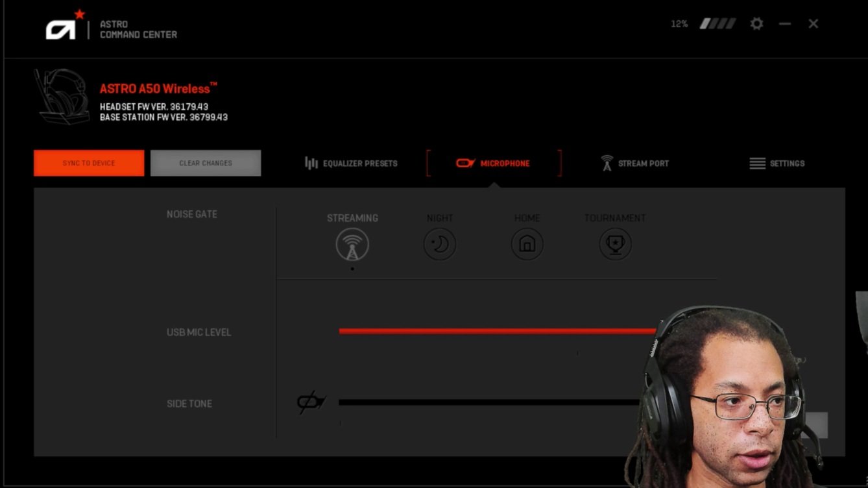Click the Side Tone label
868x488 pixels.
coord(189,404)
